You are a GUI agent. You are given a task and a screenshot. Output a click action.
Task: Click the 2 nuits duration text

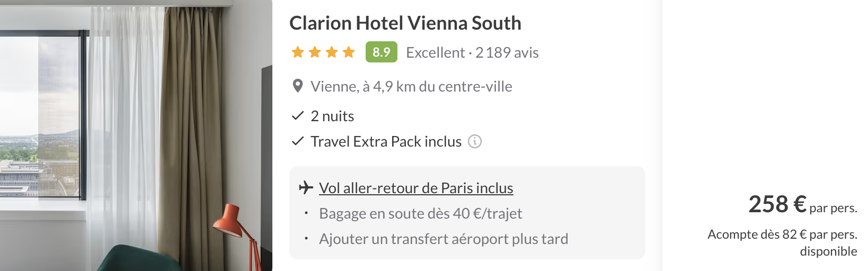click(x=332, y=116)
